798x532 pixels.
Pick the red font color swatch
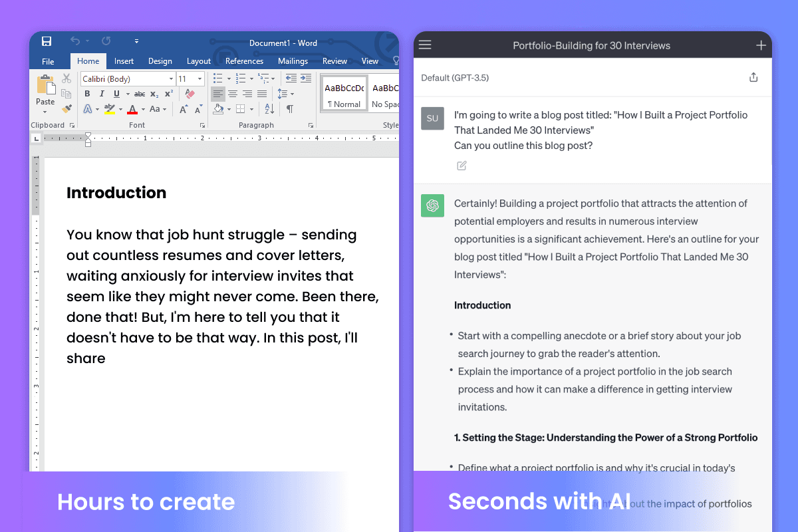click(132, 110)
